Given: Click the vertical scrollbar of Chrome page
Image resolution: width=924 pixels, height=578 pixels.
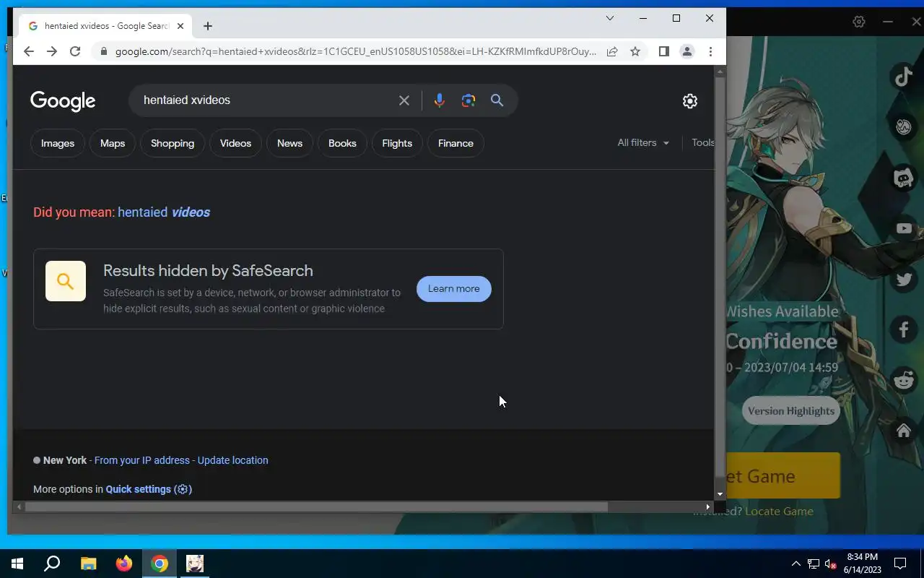Looking at the screenshot, I should [x=720, y=278].
